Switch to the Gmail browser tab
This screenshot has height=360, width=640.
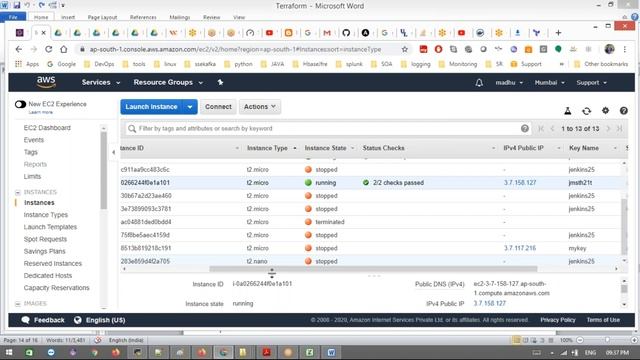coord(327,33)
